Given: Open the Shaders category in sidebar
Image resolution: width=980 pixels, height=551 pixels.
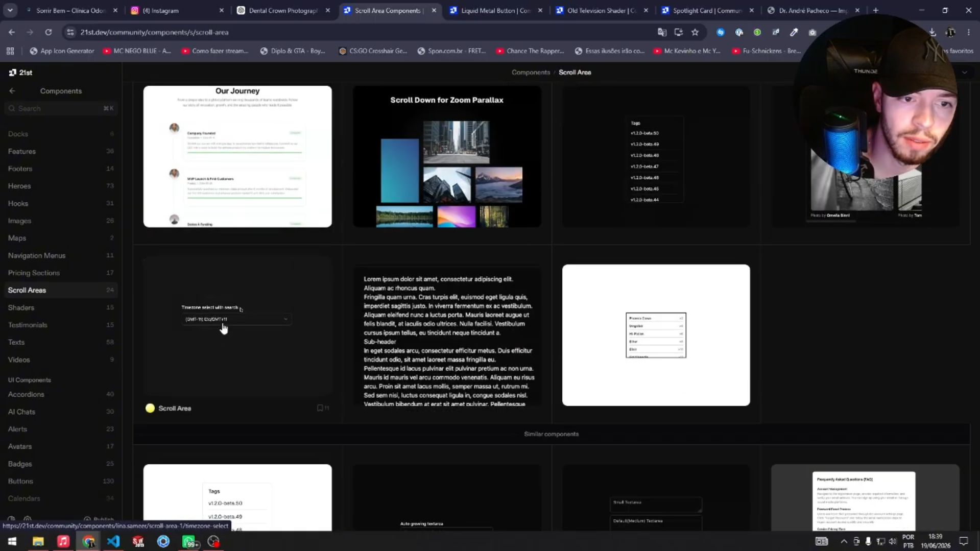Looking at the screenshot, I should pyautogui.click(x=61, y=307).
